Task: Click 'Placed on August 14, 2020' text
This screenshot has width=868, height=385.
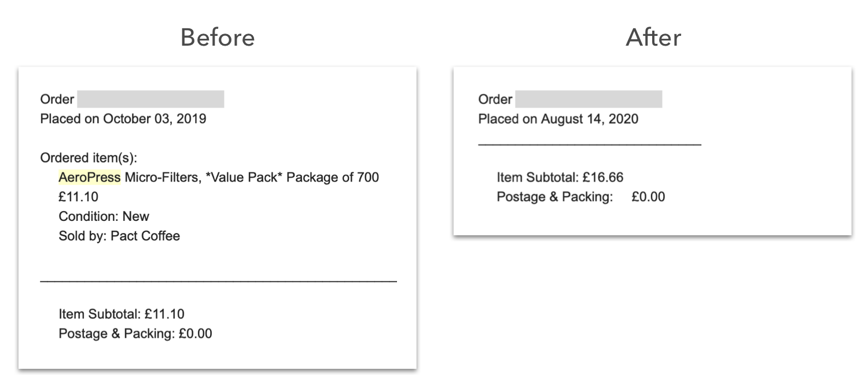Action: pos(558,119)
